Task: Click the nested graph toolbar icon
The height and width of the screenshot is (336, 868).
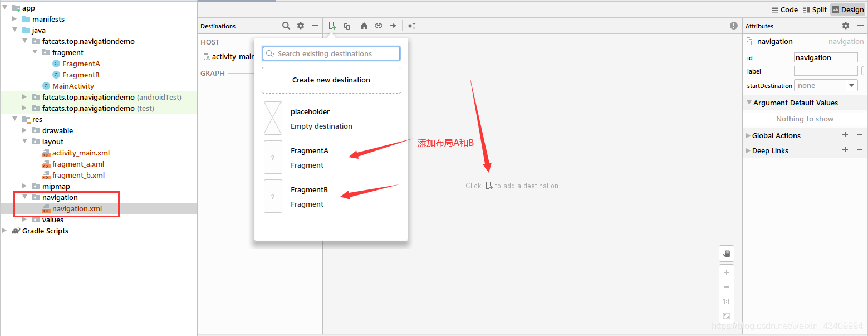Action: point(346,26)
